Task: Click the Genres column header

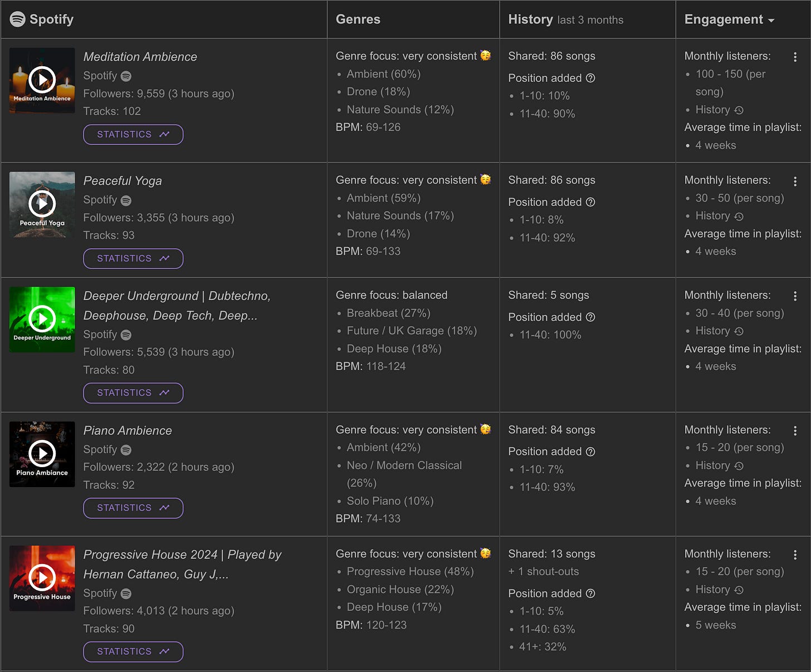Action: 358,19
